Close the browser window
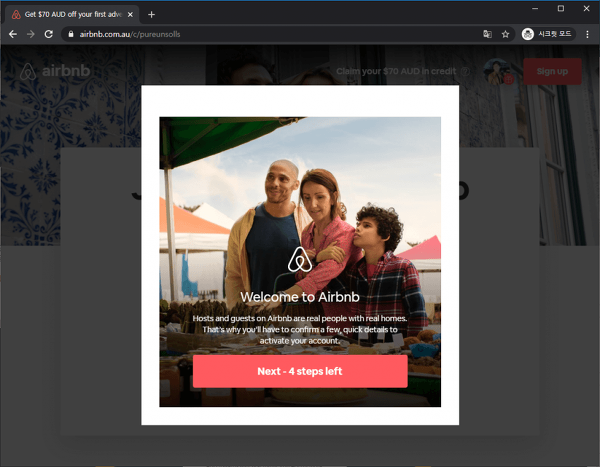Image resolution: width=600 pixels, height=467 pixels. [586, 8]
